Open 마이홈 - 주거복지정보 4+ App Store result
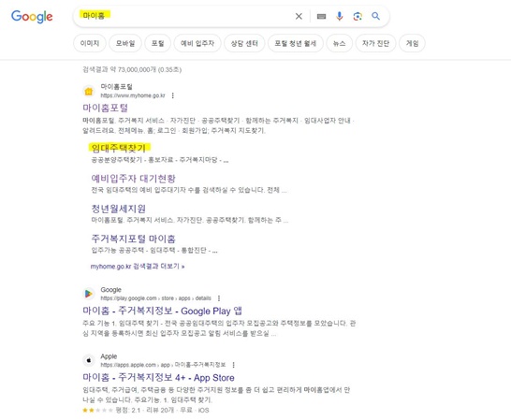 (x=158, y=377)
